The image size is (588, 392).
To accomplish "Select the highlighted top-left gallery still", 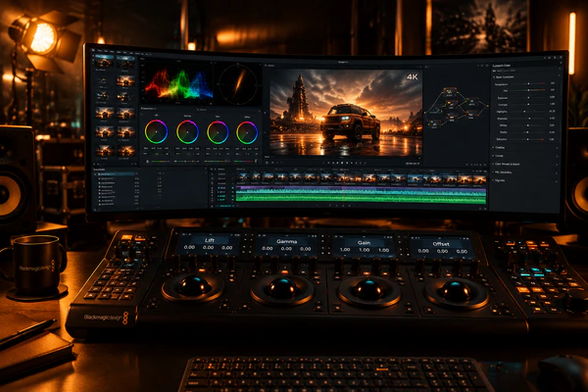I will [104, 63].
